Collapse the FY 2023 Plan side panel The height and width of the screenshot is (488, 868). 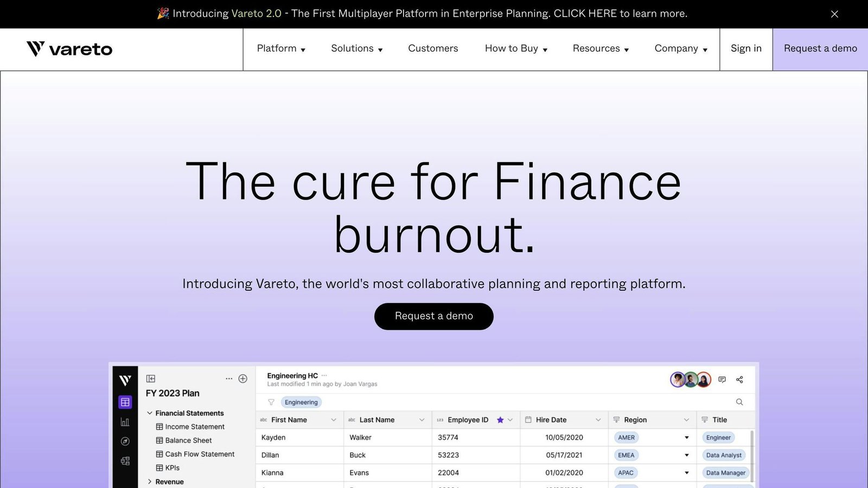[x=151, y=378]
